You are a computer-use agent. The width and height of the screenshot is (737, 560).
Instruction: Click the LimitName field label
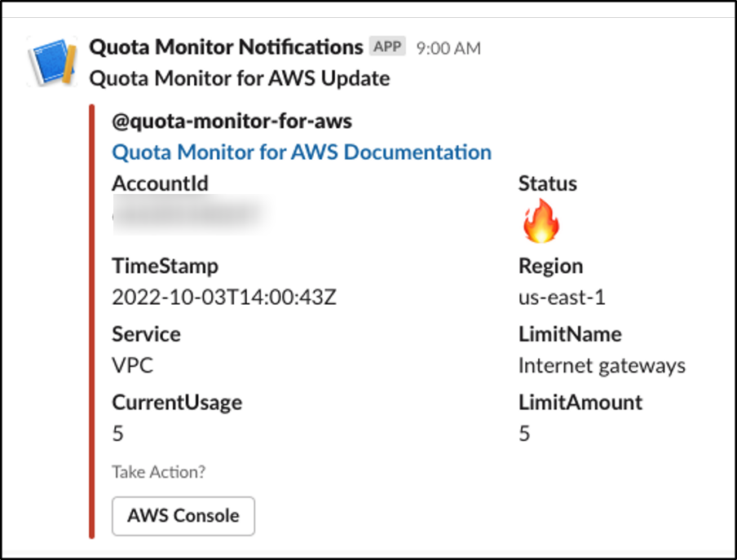[x=570, y=334]
